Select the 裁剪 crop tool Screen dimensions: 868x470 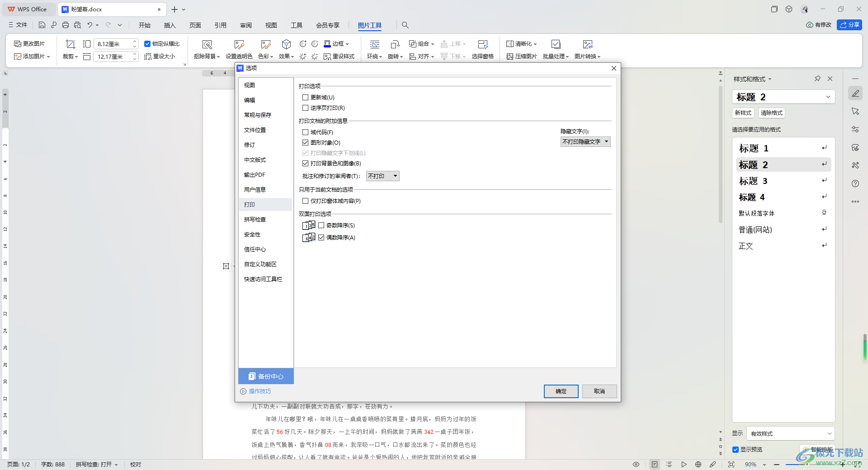[x=70, y=50]
